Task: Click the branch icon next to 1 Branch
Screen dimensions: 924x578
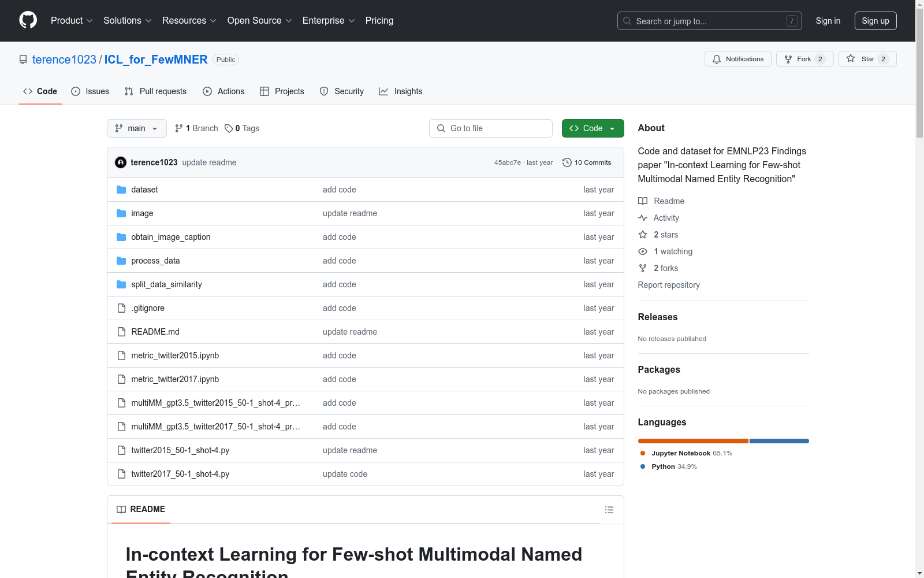Action: click(179, 128)
